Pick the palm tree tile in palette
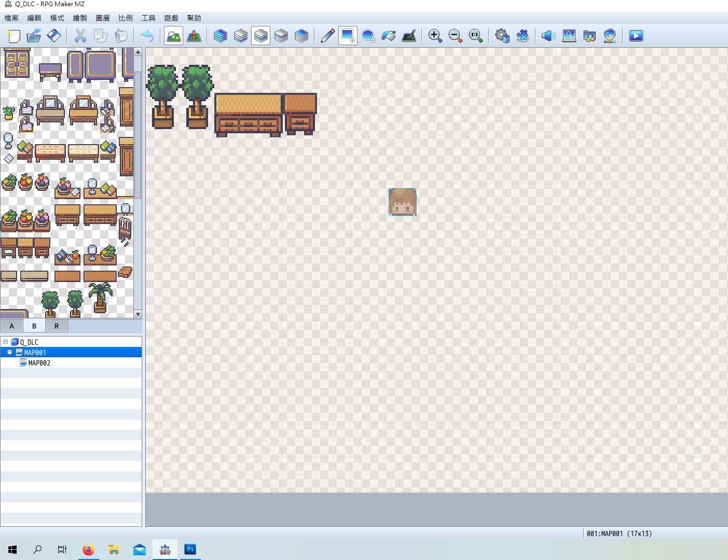 tap(100, 298)
